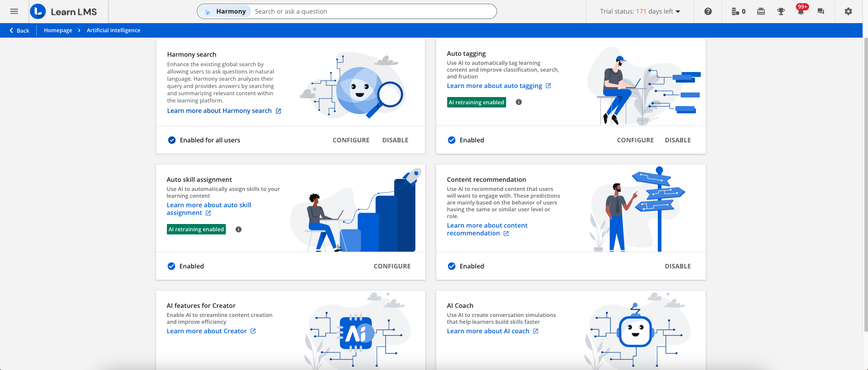Click Auto tagging enabled checkmark icon
Image resolution: width=868 pixels, height=370 pixels.
pyautogui.click(x=452, y=140)
